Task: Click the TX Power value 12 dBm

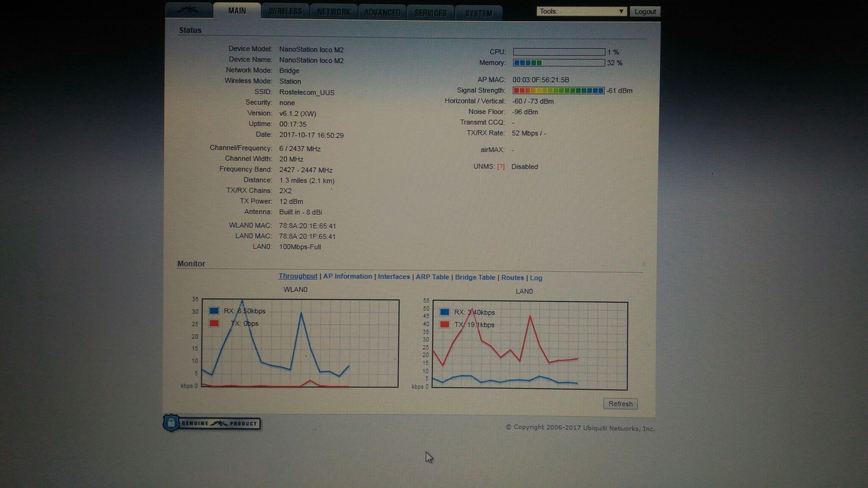Action: coord(291,201)
